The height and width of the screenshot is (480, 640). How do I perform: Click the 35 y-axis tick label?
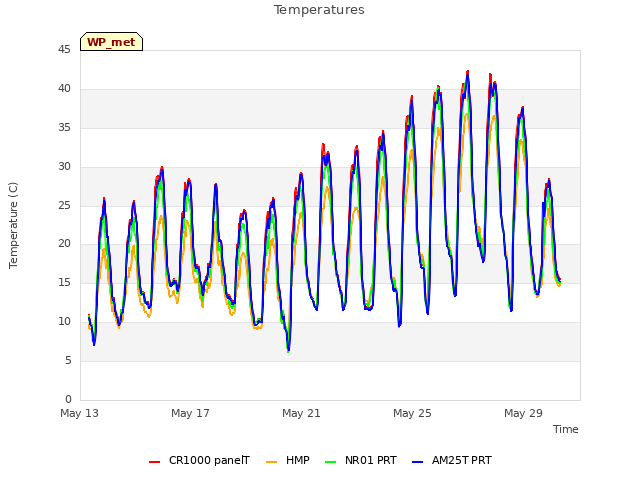pos(64,128)
